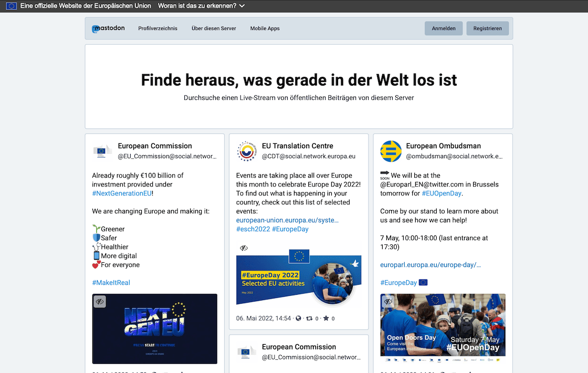Image resolution: width=588 pixels, height=373 pixels.
Task: Click the sprout emoji next to Greener
Action: click(x=97, y=229)
